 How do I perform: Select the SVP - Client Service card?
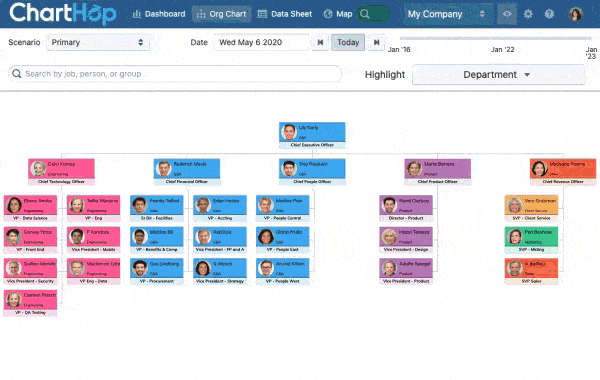point(531,208)
